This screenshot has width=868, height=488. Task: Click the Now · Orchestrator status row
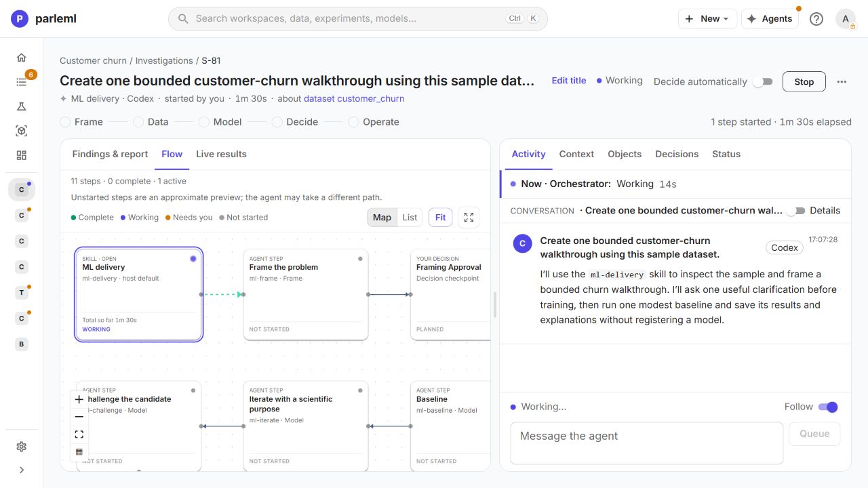(x=675, y=184)
